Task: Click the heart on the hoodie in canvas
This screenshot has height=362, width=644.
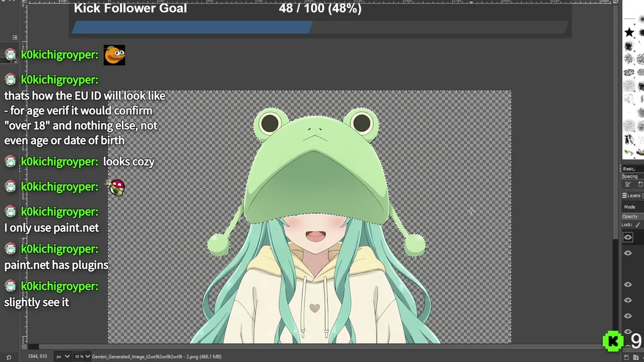Action: coord(314,308)
